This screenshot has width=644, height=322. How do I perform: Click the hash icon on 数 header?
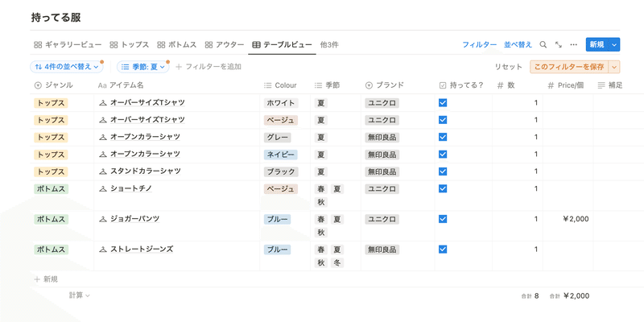point(500,85)
